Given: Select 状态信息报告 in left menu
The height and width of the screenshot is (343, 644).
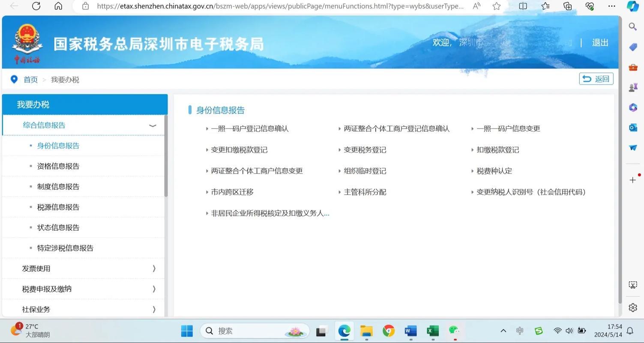Looking at the screenshot, I should pyautogui.click(x=58, y=228).
